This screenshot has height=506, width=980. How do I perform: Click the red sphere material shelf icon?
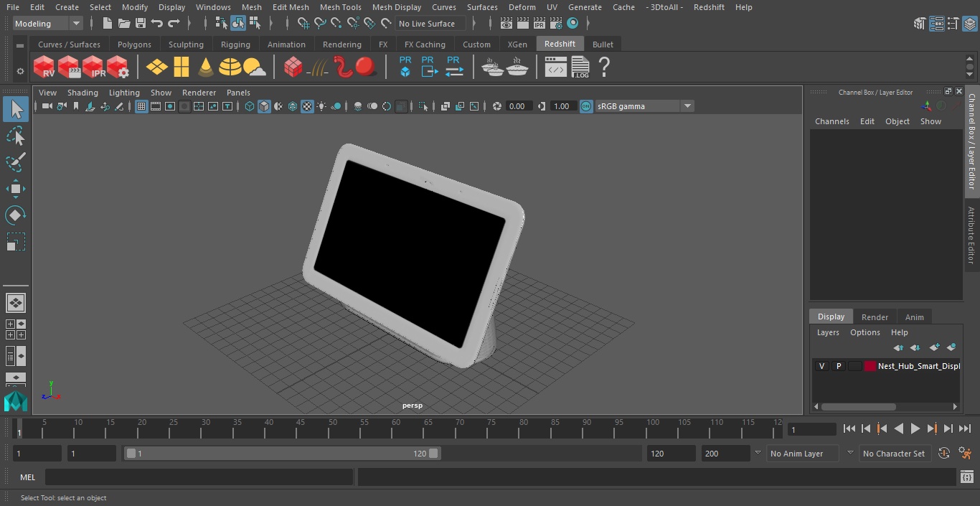click(366, 67)
